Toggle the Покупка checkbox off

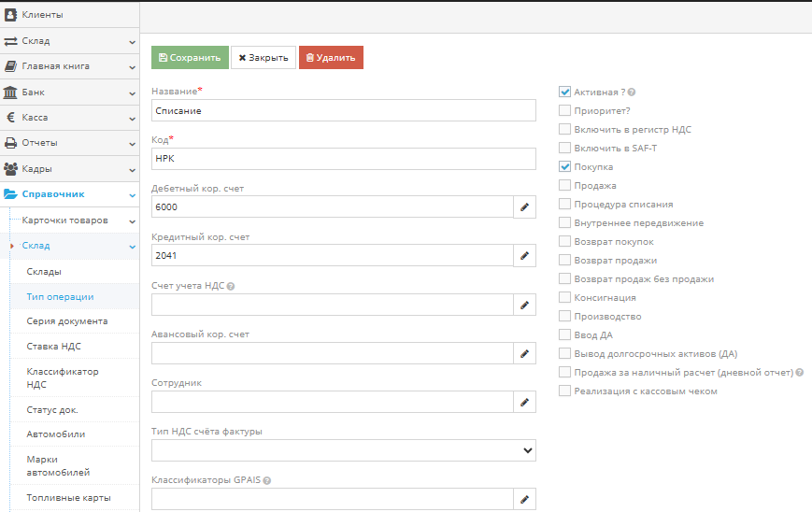(x=564, y=167)
